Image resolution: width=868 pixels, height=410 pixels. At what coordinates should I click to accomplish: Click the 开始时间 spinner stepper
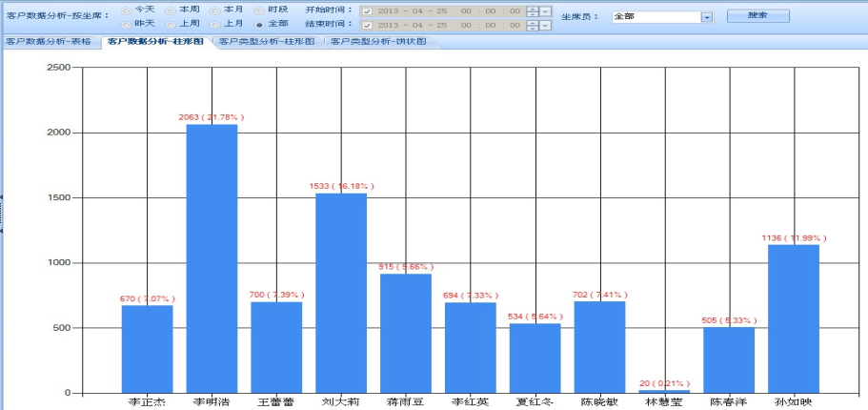pyautogui.click(x=532, y=10)
